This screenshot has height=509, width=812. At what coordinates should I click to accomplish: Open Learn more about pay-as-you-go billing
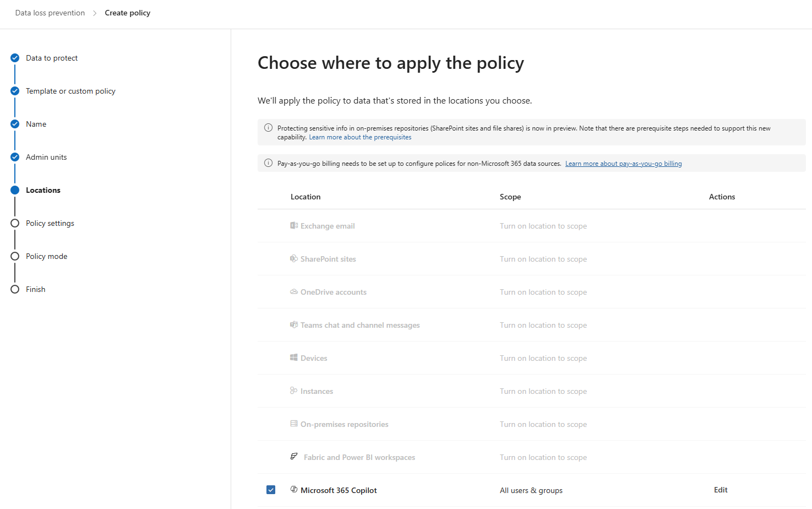tap(623, 164)
